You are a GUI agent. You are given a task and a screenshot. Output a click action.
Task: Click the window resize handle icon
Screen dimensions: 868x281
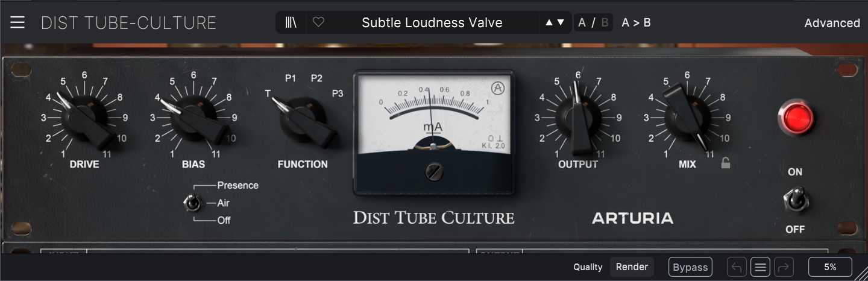[x=861, y=274]
